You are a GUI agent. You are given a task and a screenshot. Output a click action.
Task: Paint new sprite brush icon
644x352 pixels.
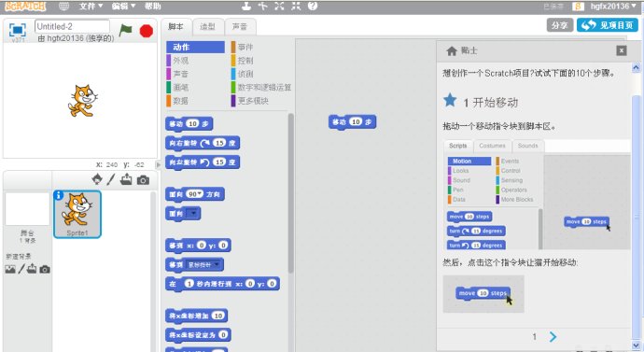(111, 179)
